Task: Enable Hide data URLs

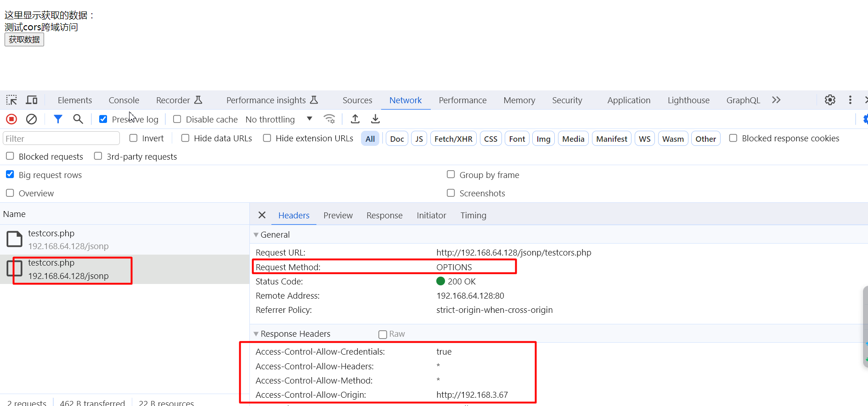Action: [x=185, y=138]
